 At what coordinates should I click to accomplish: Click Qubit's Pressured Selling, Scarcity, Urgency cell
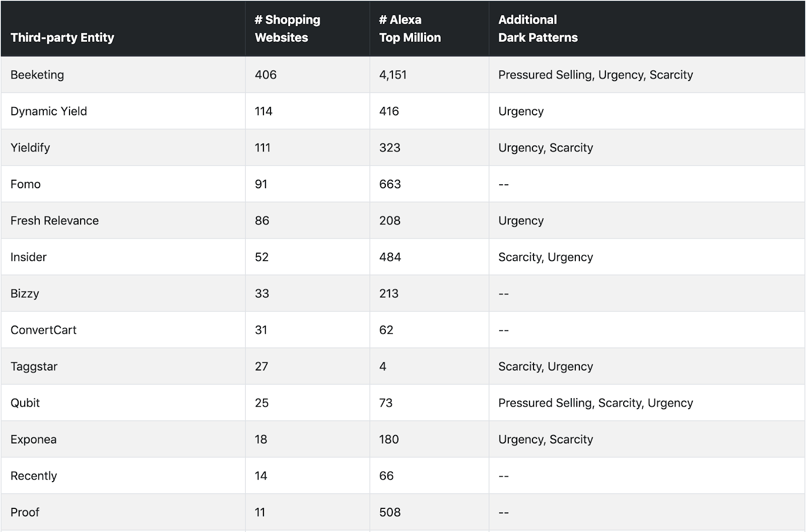point(595,403)
